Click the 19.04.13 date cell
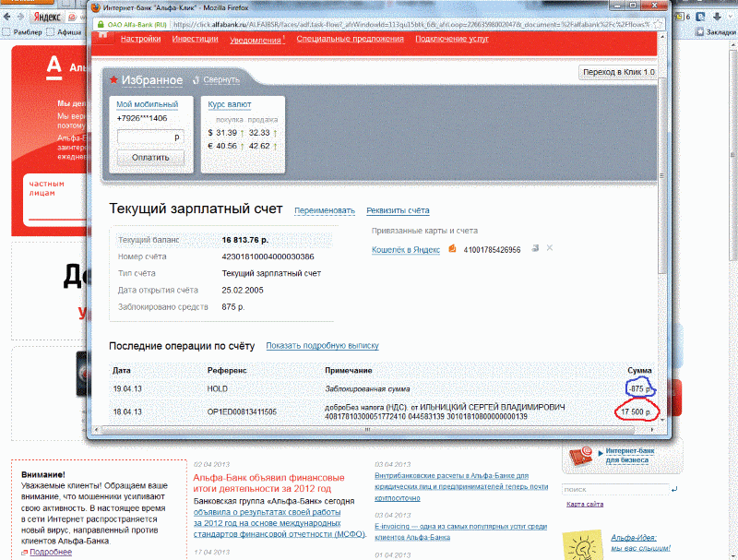 127,388
